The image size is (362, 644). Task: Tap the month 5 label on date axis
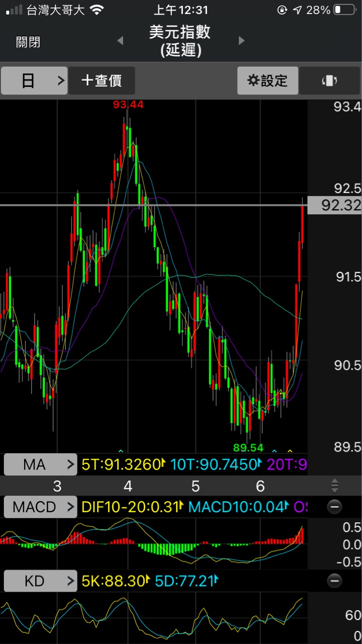(x=195, y=486)
